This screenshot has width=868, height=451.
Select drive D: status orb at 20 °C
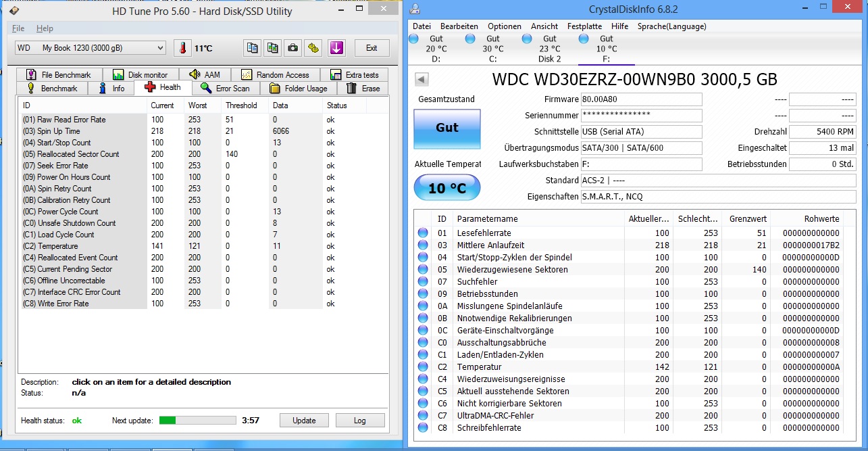[x=414, y=40]
